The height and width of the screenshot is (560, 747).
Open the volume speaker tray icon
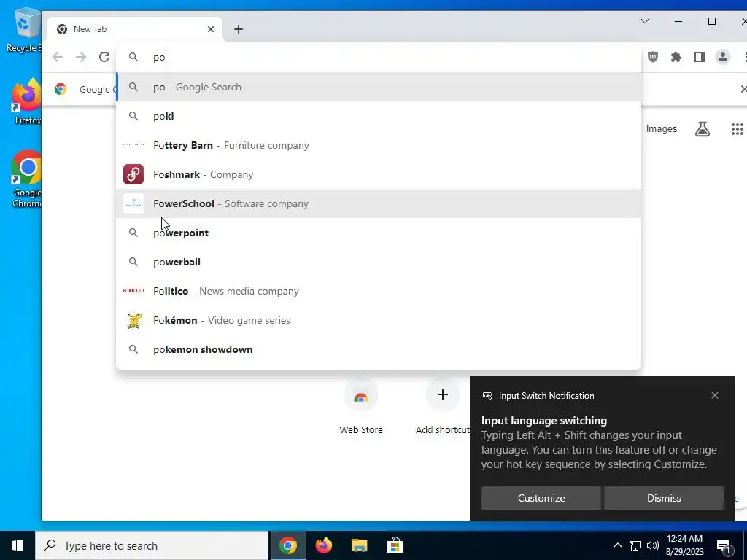(x=653, y=545)
